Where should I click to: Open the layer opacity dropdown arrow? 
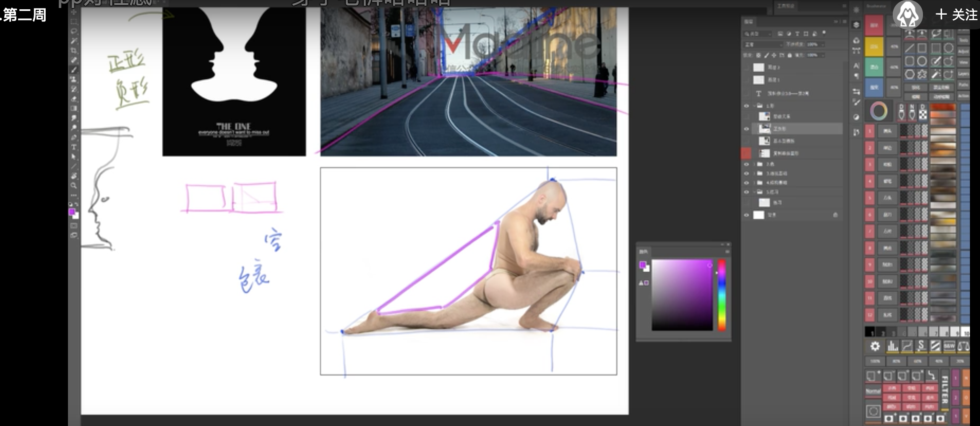(823, 44)
